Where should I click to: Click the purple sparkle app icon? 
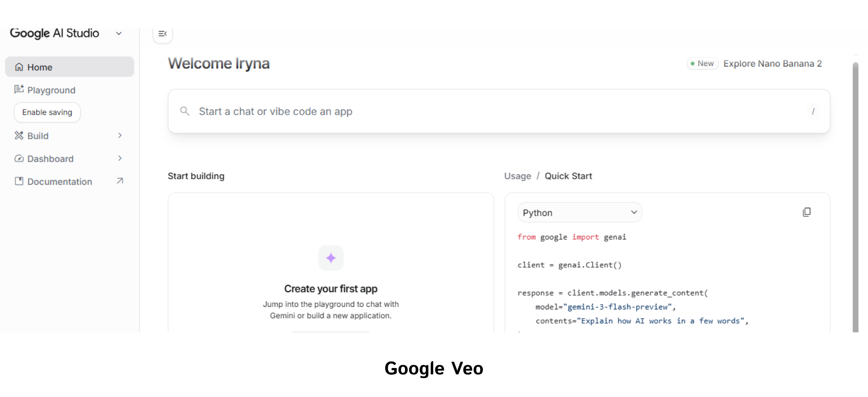[x=331, y=258]
